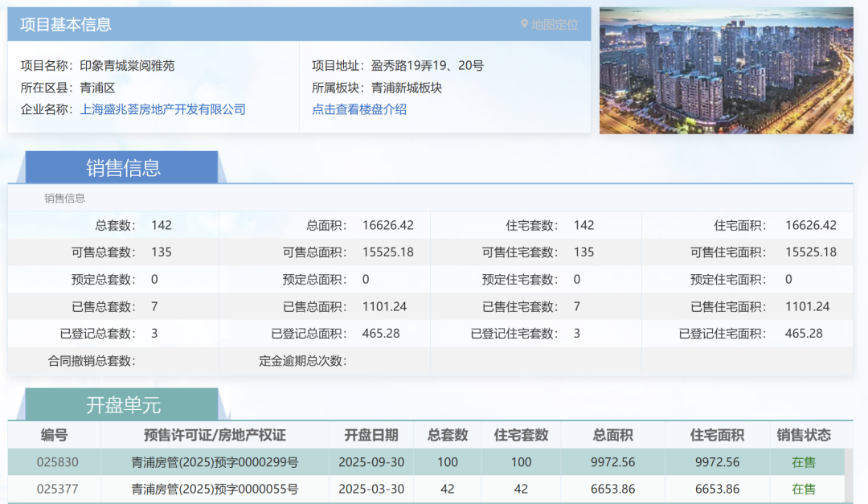Click the 开盘单元 table vertical scrollbar
The width and height of the screenshot is (868, 504).
click(850, 476)
